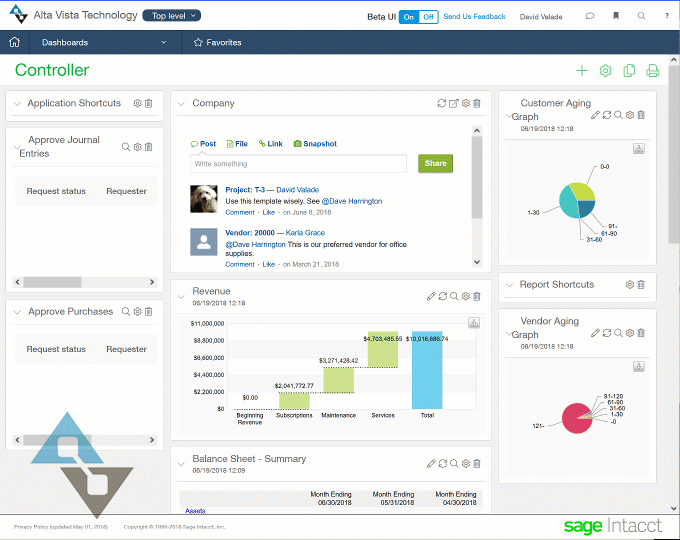Collapse the Approve Purchases panel
Viewport: 680px width, 540px height.
17,312
